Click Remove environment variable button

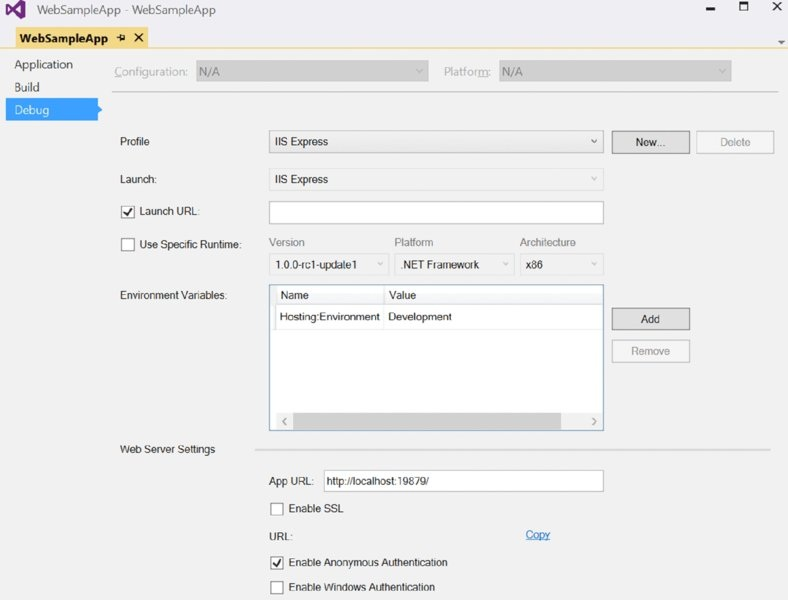coord(650,351)
